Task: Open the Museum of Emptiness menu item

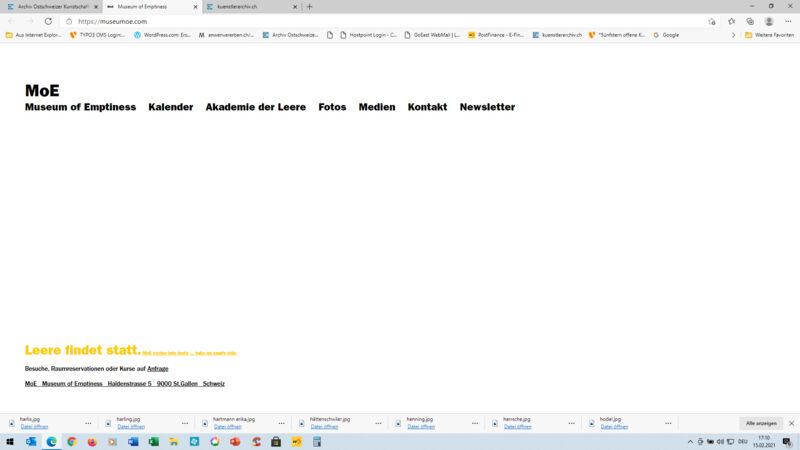Action: tap(81, 107)
